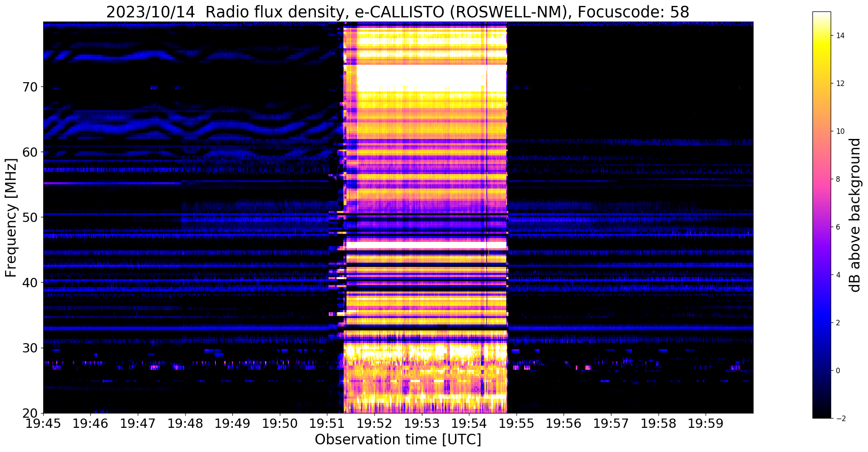Click the saturated white burst band near 70 MHz
The width and height of the screenshot is (868, 452).
pyautogui.click(x=432, y=78)
